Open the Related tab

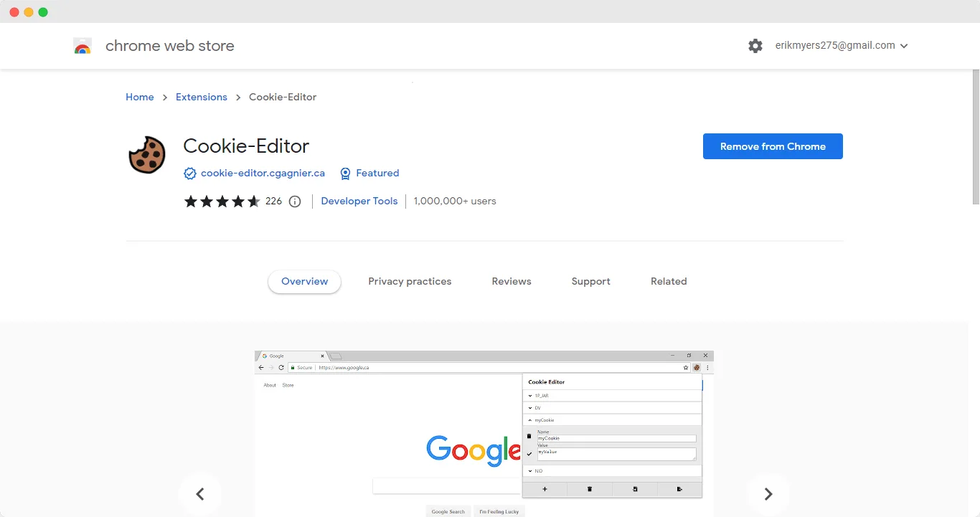point(669,281)
